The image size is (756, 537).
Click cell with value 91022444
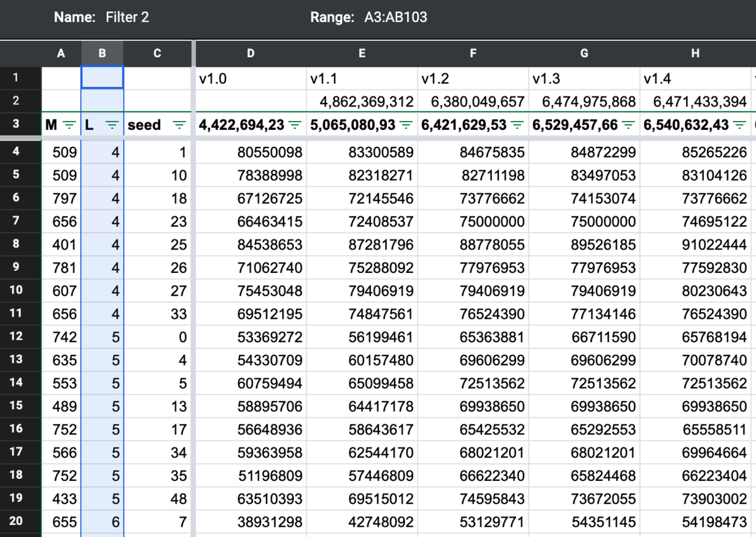click(x=696, y=245)
